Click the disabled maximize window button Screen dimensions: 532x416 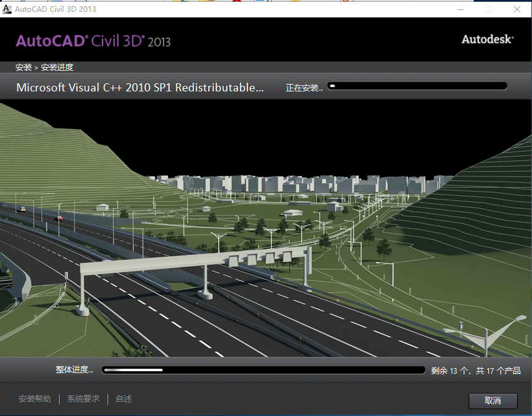tap(488, 9)
